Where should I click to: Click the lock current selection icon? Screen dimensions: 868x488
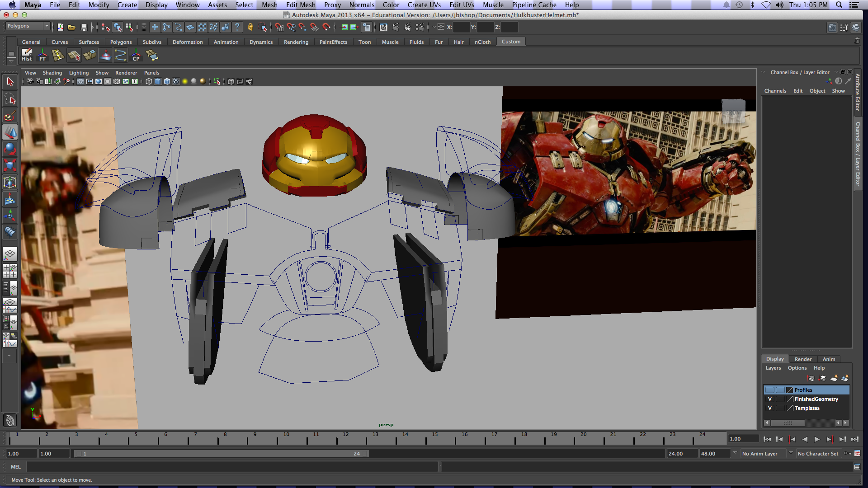[250, 27]
